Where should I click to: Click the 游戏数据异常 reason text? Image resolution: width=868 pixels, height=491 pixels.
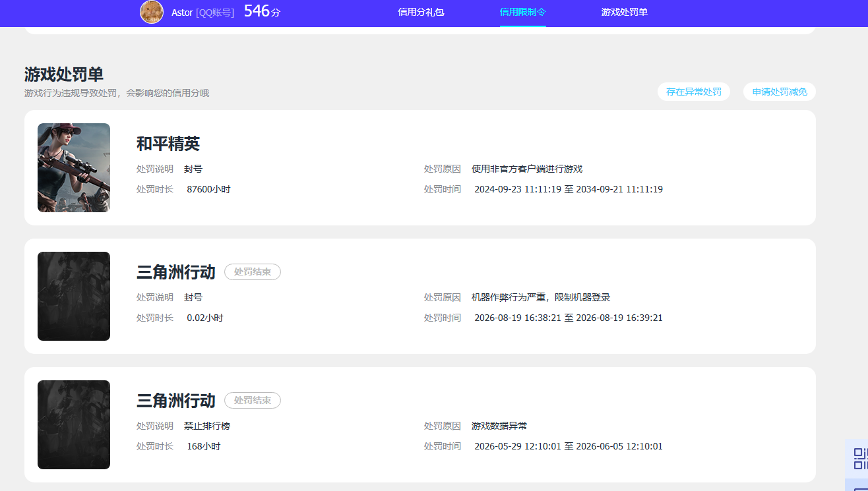(499, 426)
